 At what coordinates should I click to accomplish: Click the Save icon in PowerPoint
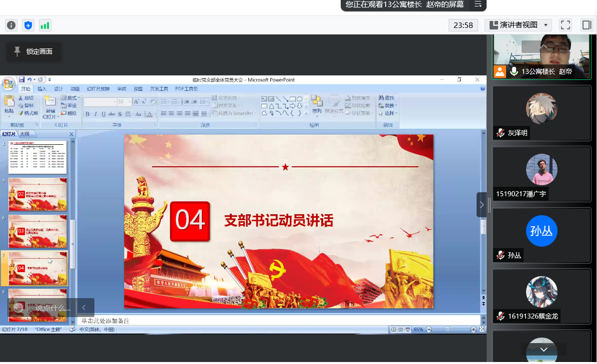(21, 79)
